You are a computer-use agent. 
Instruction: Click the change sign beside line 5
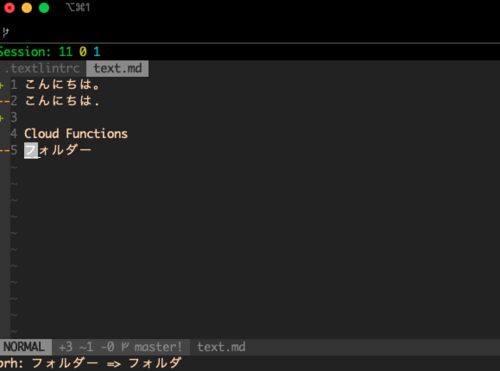(5, 150)
